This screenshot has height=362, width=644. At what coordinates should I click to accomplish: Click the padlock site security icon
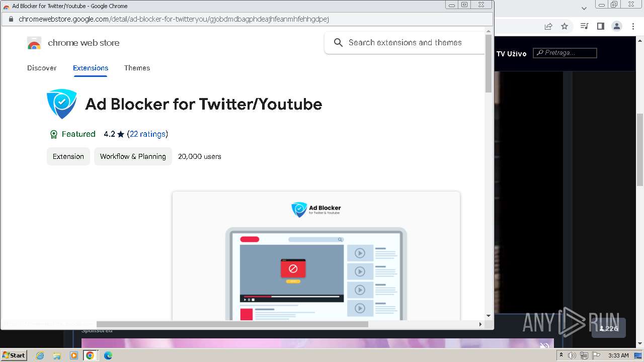(x=11, y=19)
